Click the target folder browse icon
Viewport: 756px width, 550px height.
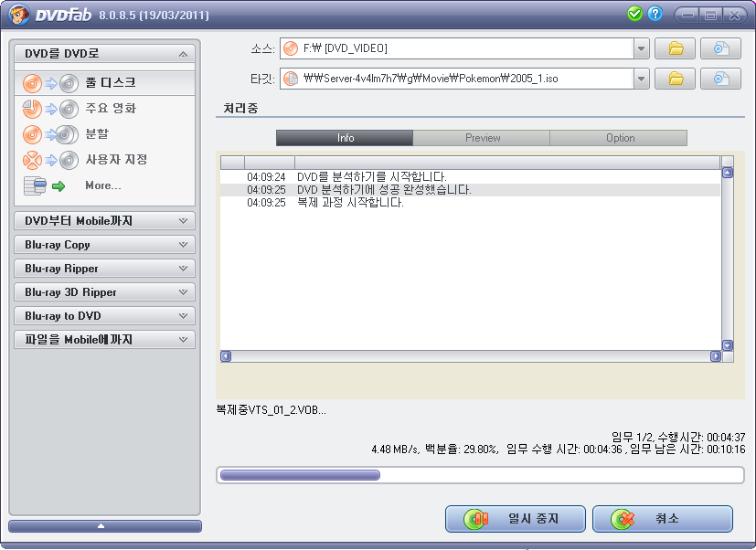(676, 79)
